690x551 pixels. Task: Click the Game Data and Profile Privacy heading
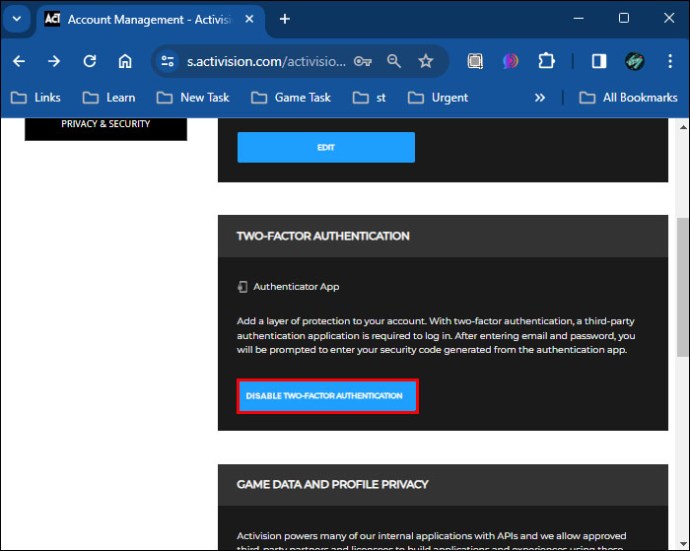[332, 484]
